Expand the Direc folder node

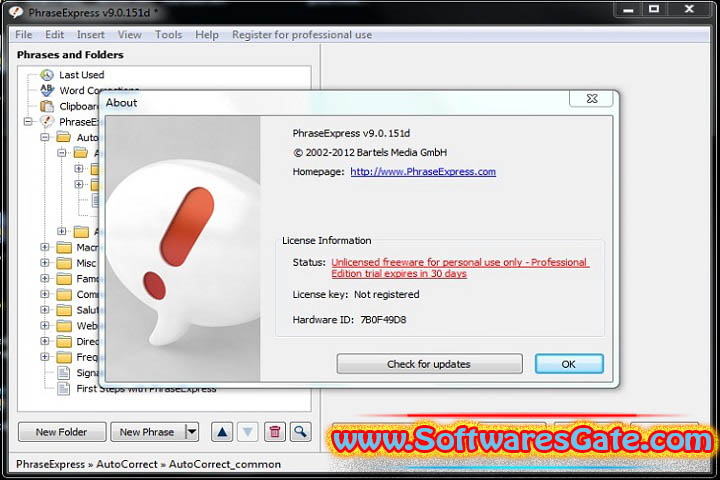coord(45,341)
